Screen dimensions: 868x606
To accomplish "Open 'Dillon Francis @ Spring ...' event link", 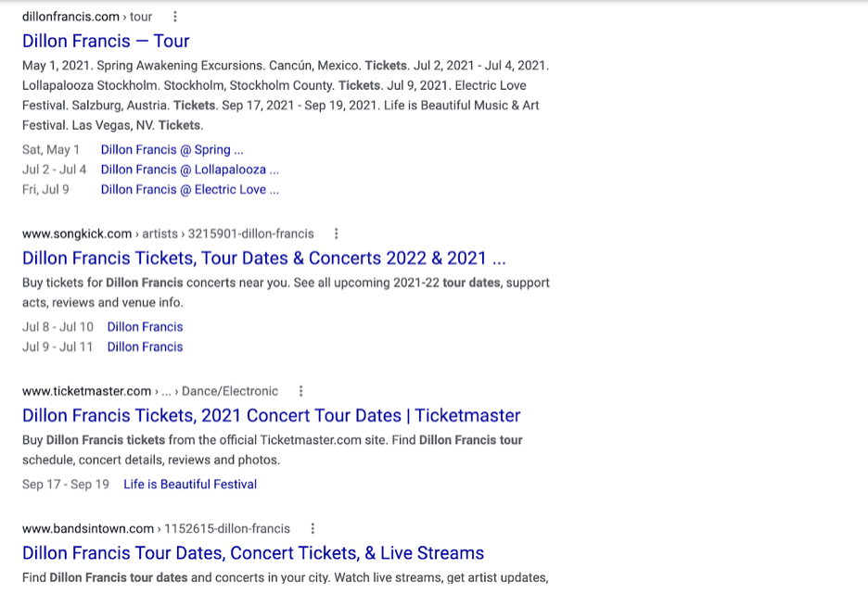I will coord(172,150).
